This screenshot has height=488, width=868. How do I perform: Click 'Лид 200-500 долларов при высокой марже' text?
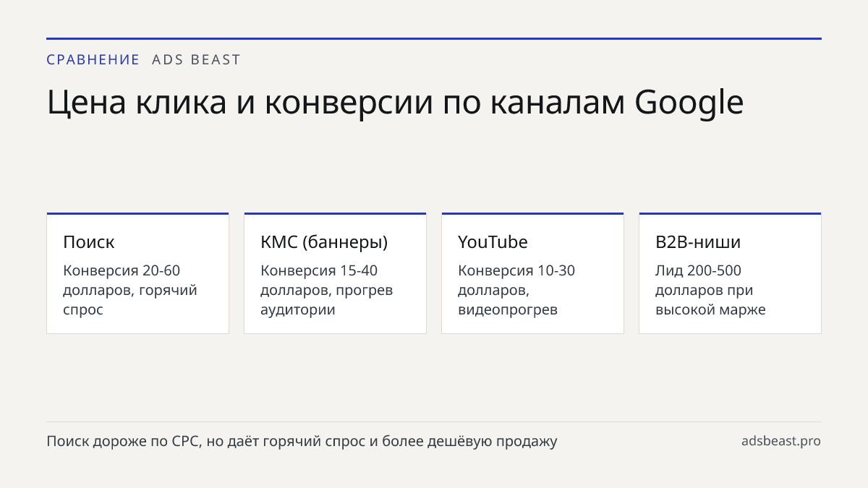tap(710, 290)
